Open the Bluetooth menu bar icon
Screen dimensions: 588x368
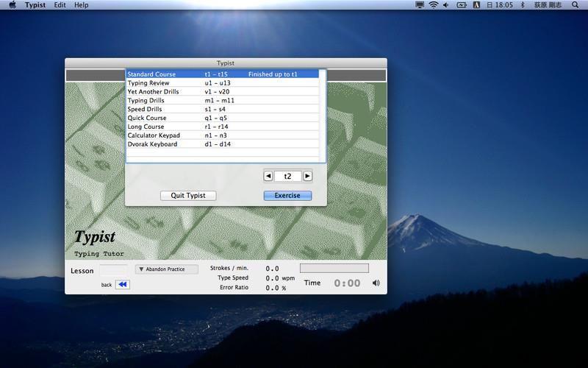coord(523,5)
